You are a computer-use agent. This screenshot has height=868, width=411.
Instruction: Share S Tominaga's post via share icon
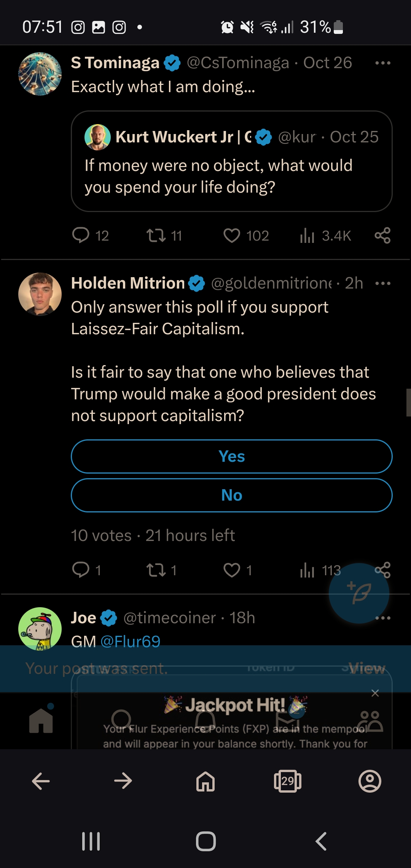(x=382, y=236)
